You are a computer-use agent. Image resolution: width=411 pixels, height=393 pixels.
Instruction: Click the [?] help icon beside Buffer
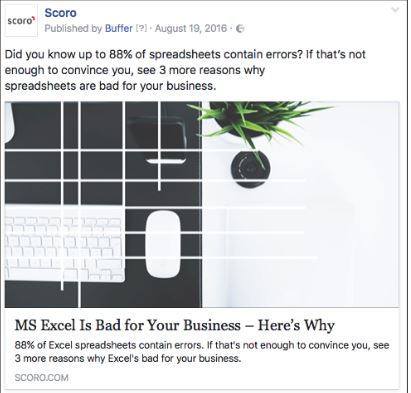coord(141,29)
